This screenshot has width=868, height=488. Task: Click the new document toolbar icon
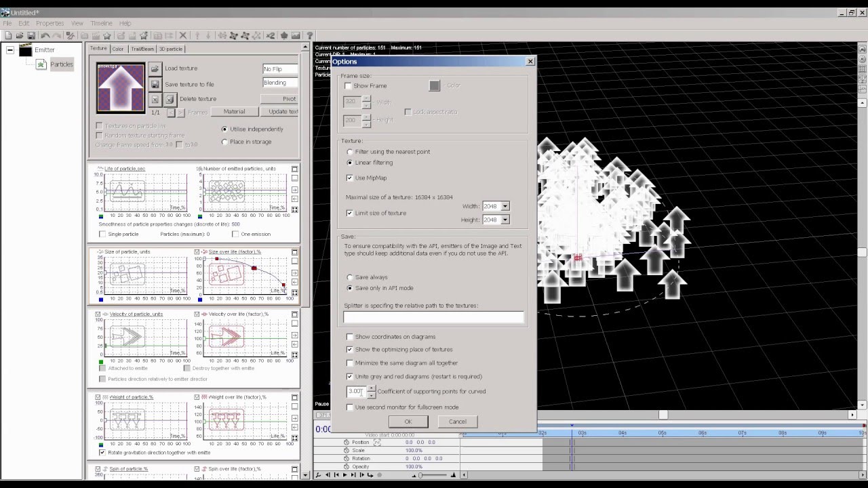click(x=8, y=35)
